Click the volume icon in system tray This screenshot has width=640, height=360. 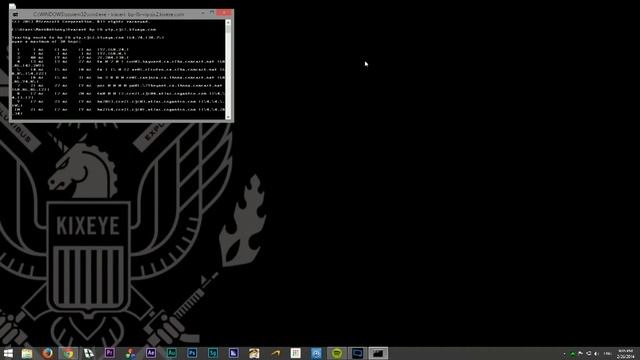(596, 353)
